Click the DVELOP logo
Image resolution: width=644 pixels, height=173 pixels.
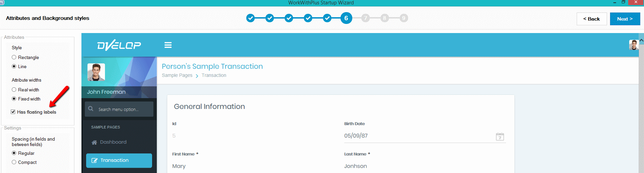pyautogui.click(x=119, y=45)
